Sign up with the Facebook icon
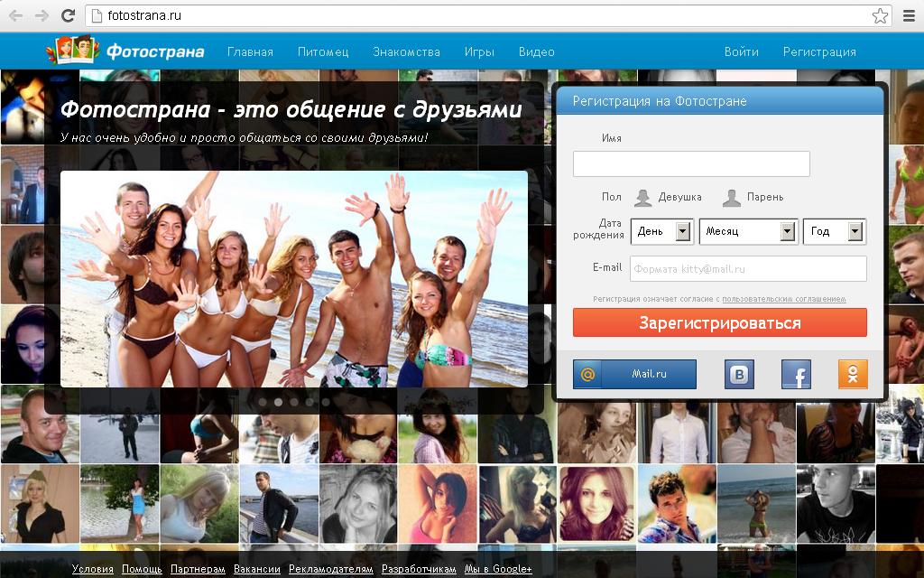The height and width of the screenshot is (578, 924). (x=795, y=374)
